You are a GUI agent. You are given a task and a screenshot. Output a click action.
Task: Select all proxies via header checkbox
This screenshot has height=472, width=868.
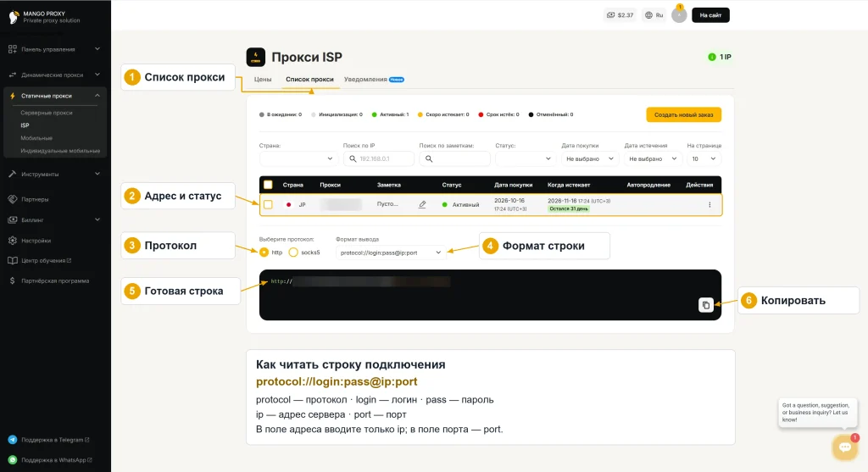tap(268, 185)
